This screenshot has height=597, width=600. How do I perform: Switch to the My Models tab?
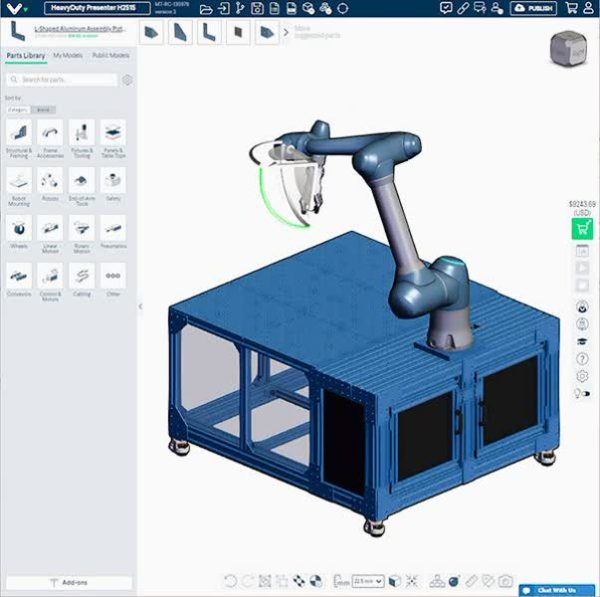click(68, 55)
